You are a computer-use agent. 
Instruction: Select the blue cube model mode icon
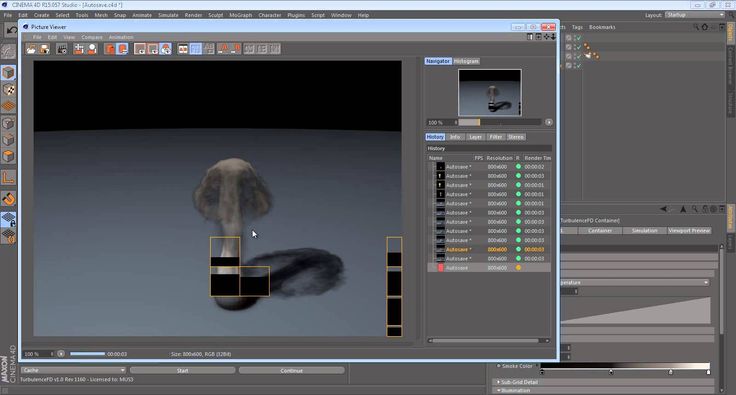(8, 72)
